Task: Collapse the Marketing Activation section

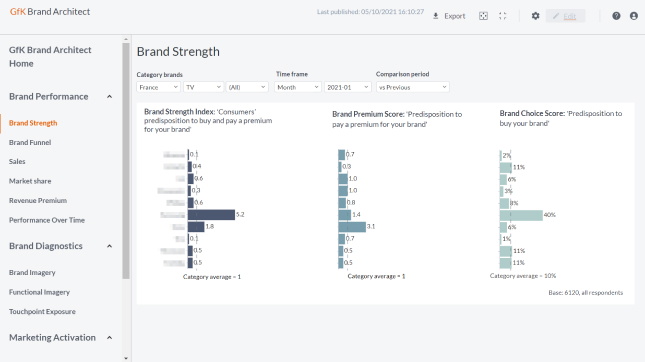Action: pos(109,338)
